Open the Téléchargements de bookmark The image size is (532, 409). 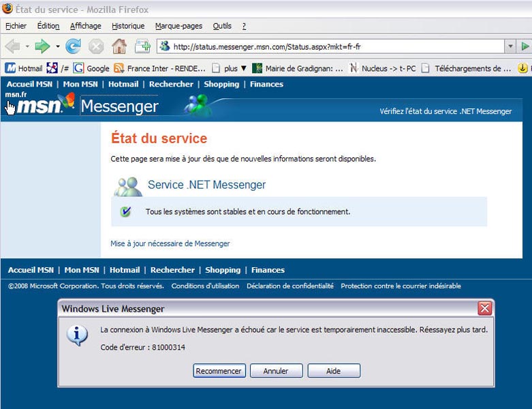coord(466,68)
